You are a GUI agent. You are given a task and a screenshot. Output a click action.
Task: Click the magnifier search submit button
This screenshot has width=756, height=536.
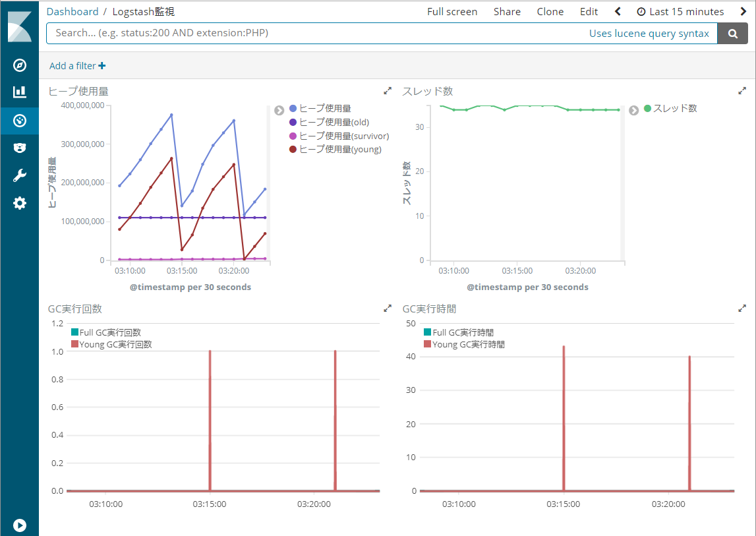(732, 33)
